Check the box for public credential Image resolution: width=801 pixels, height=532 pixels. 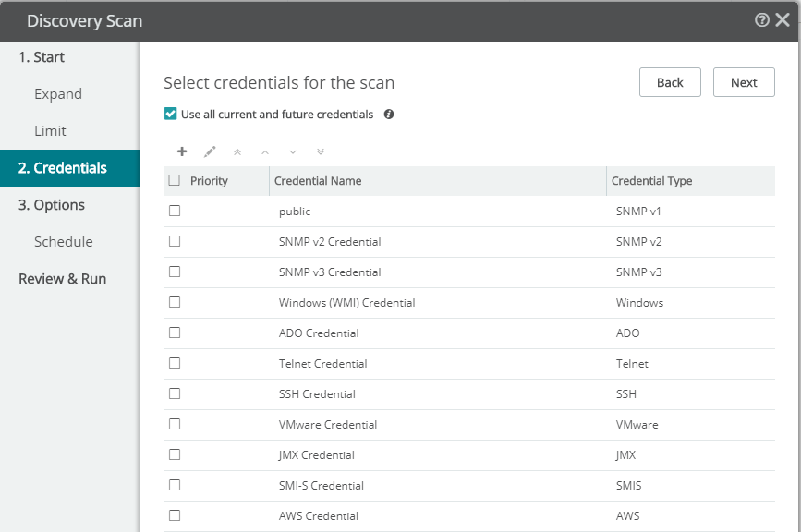click(175, 211)
